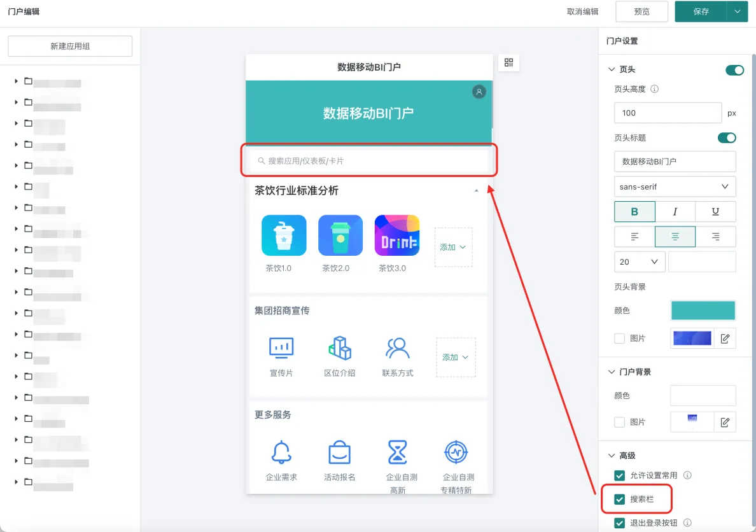Open the 茶饮3.0 Drink app icon

[x=397, y=235]
